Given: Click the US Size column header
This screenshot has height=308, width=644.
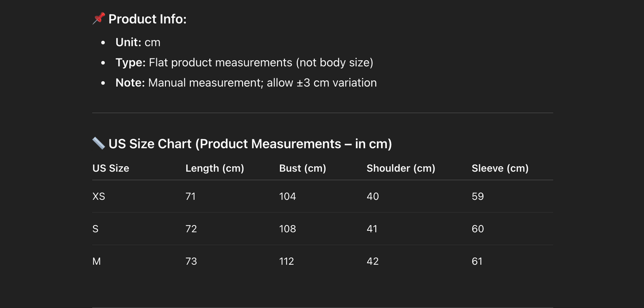Looking at the screenshot, I should pyautogui.click(x=111, y=168).
